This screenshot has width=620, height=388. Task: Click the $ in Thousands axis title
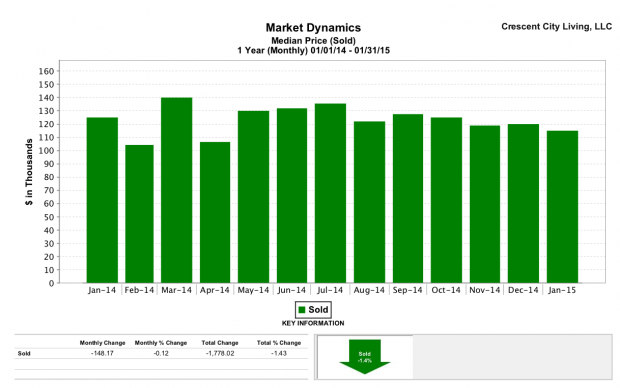[29, 172]
